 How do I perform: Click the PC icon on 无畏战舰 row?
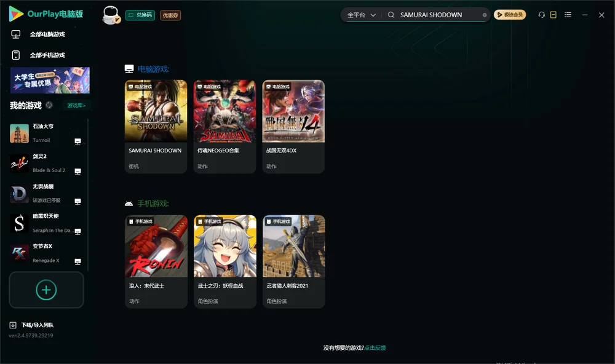point(77,201)
